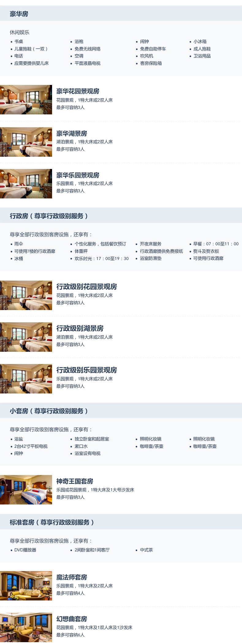
Task: Open the 行政级别乐园景观房 room photo
Action: click(x=26, y=379)
